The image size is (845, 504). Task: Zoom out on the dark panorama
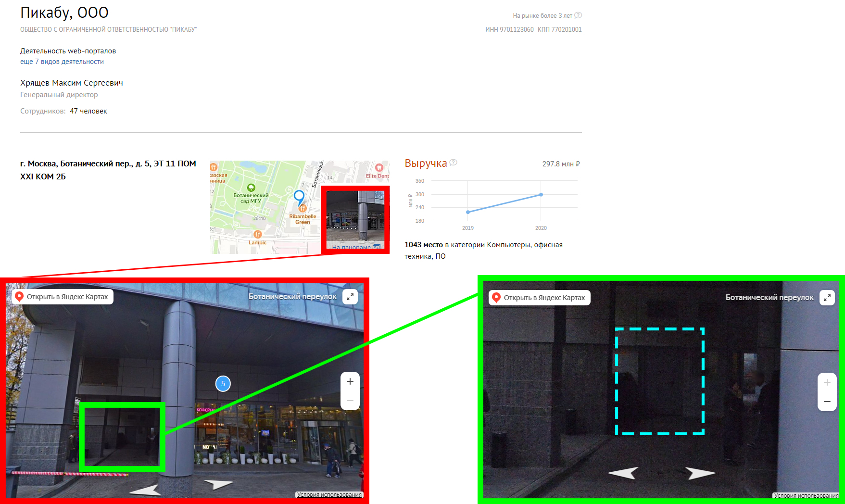[827, 402]
